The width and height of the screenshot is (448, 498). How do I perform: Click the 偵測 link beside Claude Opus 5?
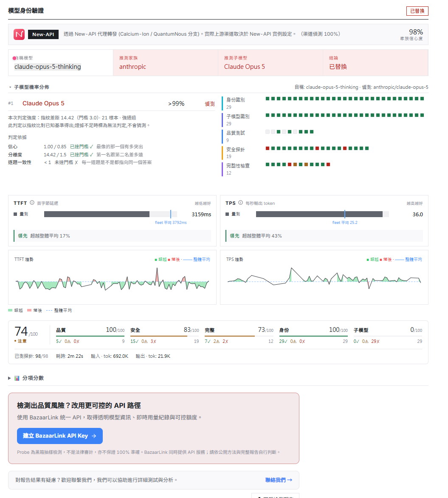(209, 104)
